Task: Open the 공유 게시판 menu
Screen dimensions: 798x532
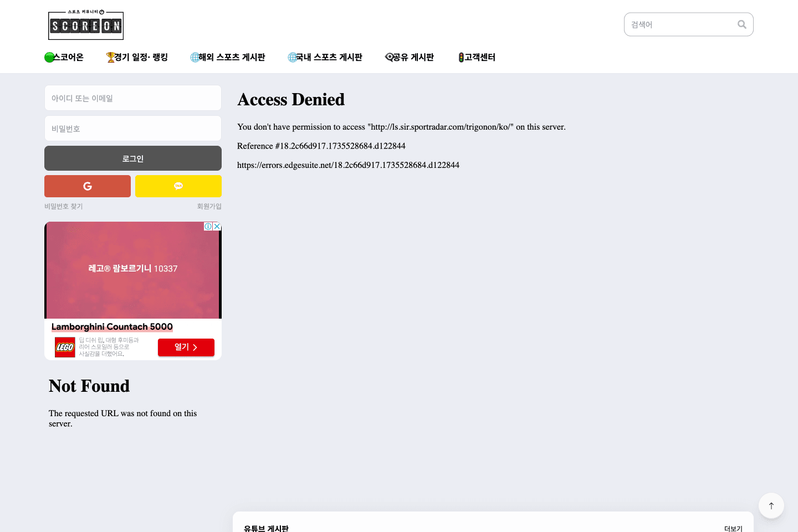Action: click(410, 57)
